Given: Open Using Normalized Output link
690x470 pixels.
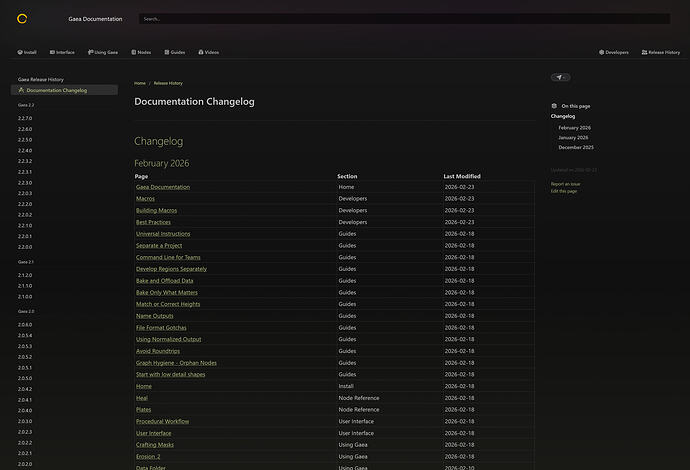Looking at the screenshot, I should (169, 339).
